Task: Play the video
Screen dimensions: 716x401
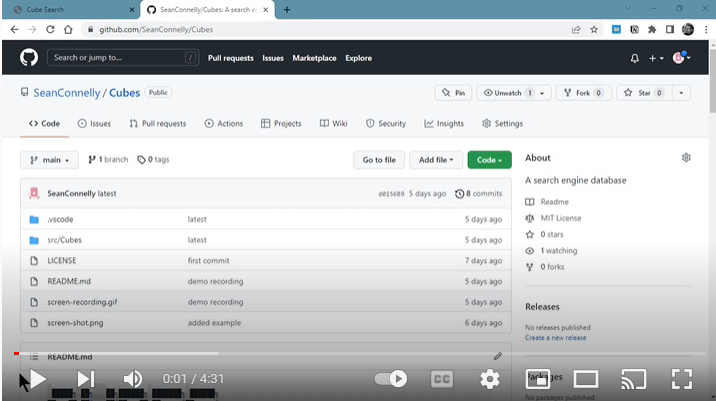Action: click(37, 379)
